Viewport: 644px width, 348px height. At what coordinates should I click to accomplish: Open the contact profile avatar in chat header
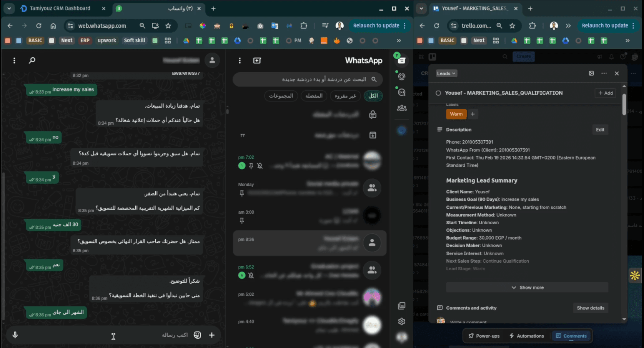tap(212, 60)
